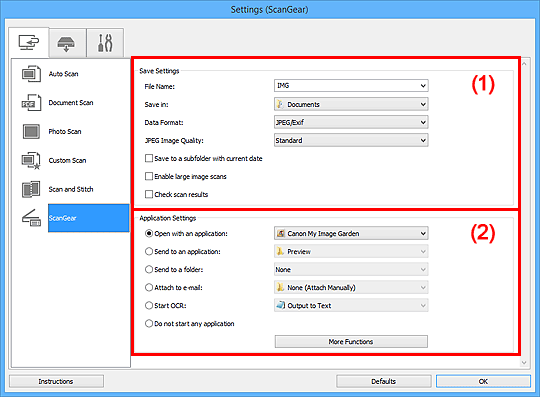Select the highlighted ScanGear entry
540x397 pixels.
coord(89,218)
